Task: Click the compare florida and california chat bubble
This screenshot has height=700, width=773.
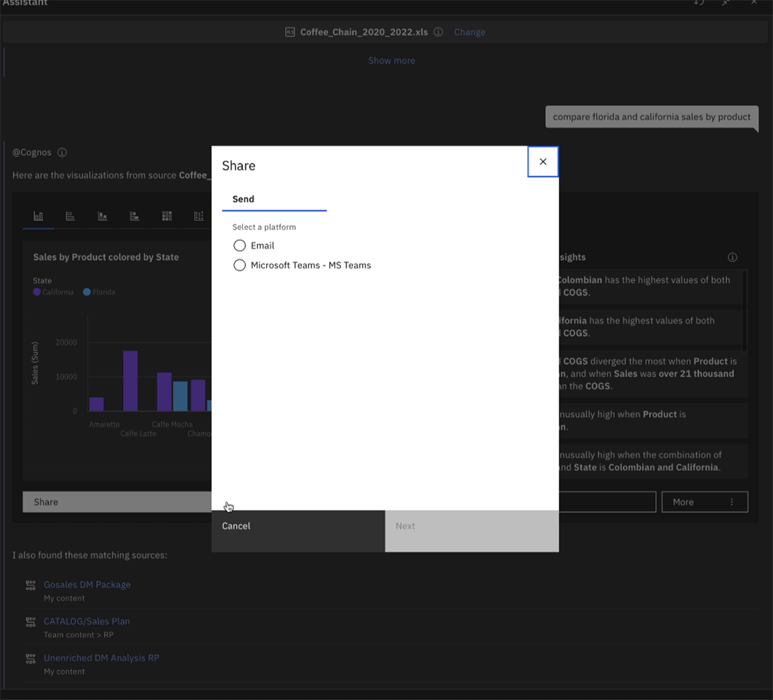Action: coord(651,117)
